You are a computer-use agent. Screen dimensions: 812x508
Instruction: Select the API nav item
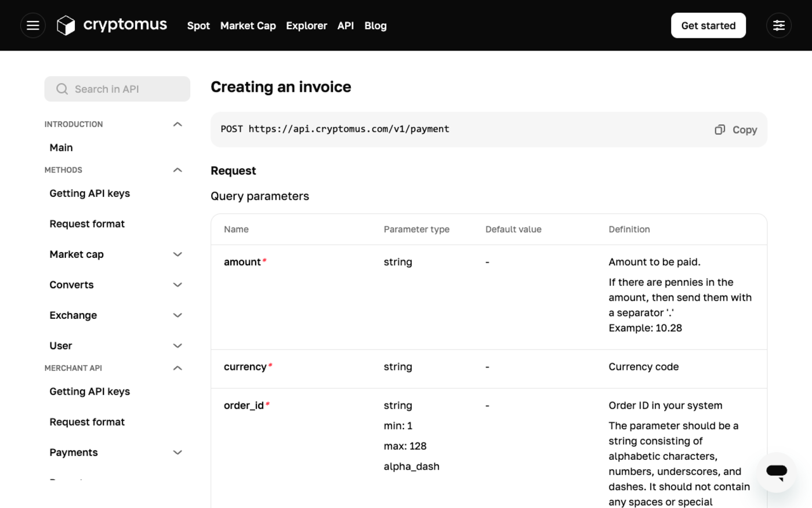346,26
